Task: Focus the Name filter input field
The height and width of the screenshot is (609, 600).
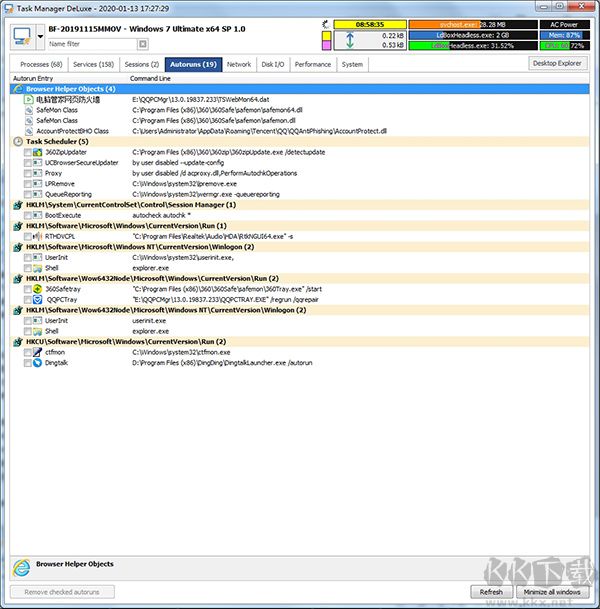Action: point(92,44)
